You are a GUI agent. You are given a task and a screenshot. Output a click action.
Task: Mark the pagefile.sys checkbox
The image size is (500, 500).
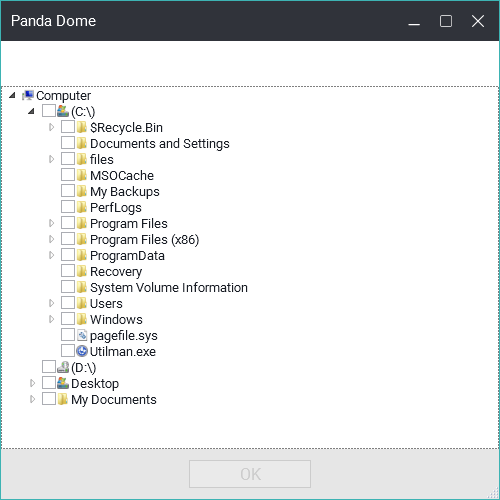pos(68,335)
